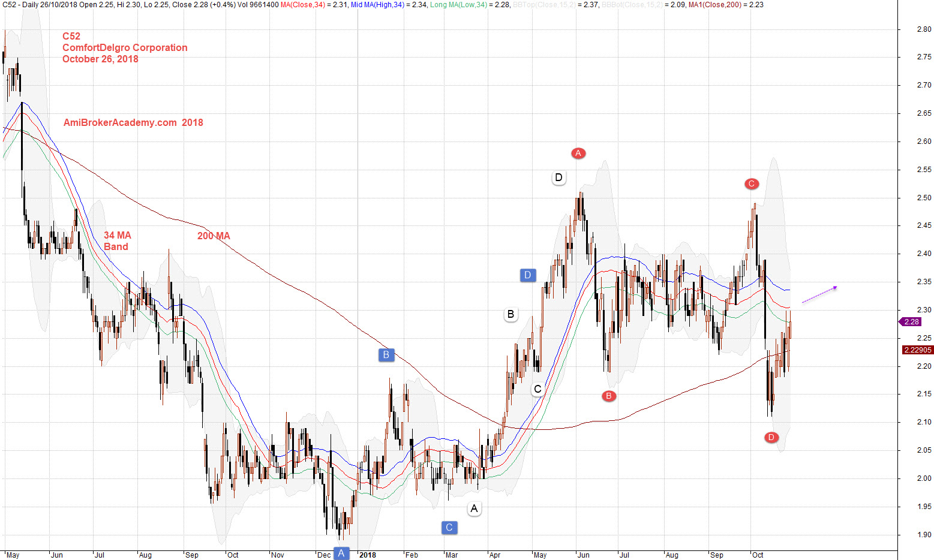934x560 pixels.
Task: Click 'MA(Close,34) = 2.31' in header
Action: [314, 5]
